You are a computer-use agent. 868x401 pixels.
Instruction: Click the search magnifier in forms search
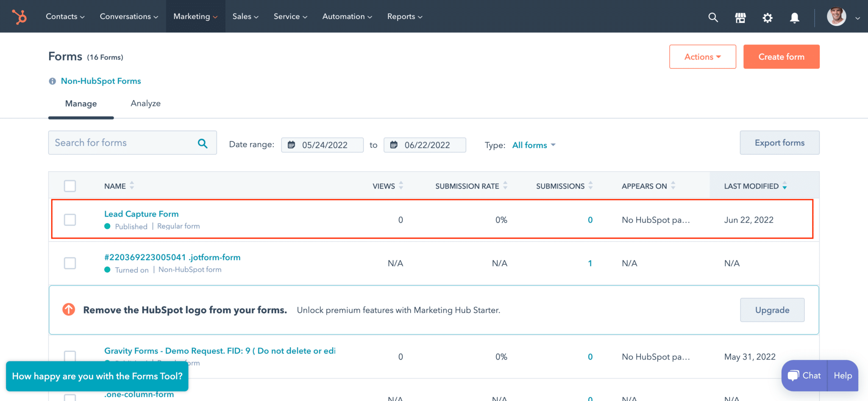[x=202, y=143]
